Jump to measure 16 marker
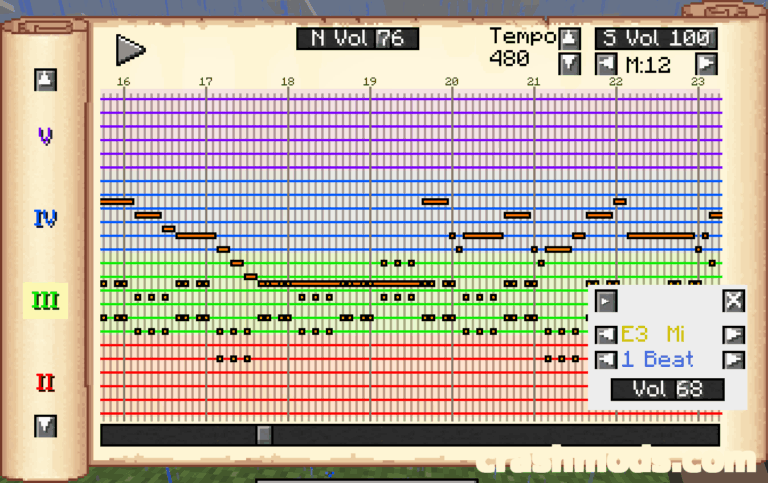Image resolution: width=768 pixels, height=483 pixels. tap(123, 81)
